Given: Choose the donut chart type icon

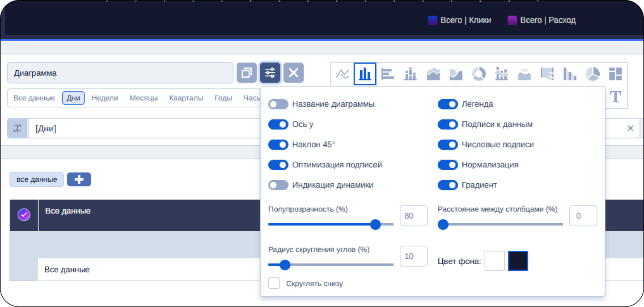Looking at the screenshot, I should pyautogui.click(x=479, y=74).
